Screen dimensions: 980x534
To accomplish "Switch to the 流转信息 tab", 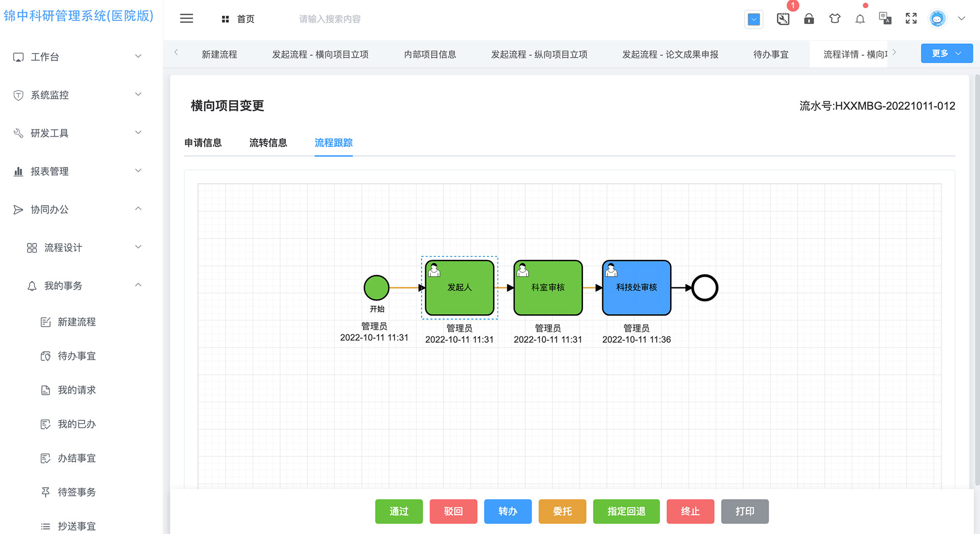I will (x=268, y=143).
